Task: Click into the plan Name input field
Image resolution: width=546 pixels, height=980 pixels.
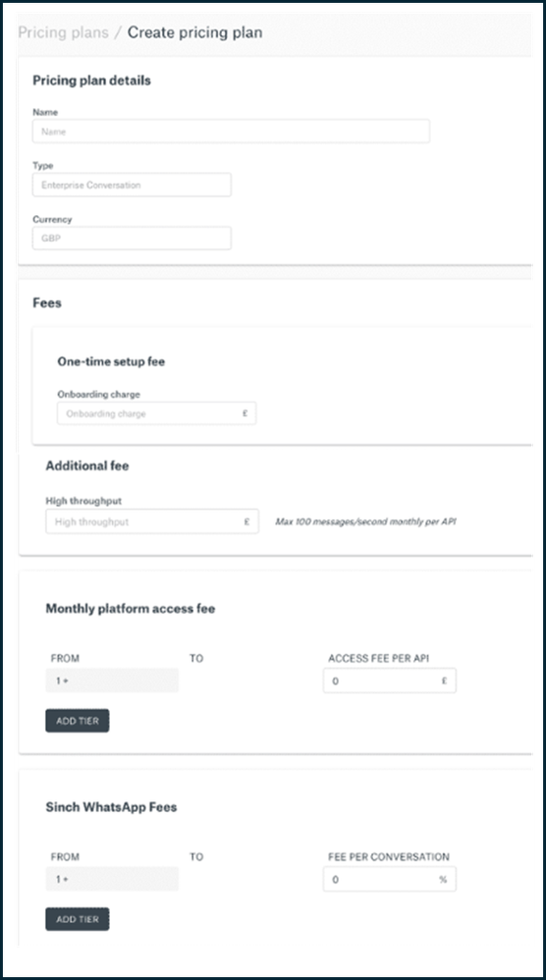Action: point(231,132)
